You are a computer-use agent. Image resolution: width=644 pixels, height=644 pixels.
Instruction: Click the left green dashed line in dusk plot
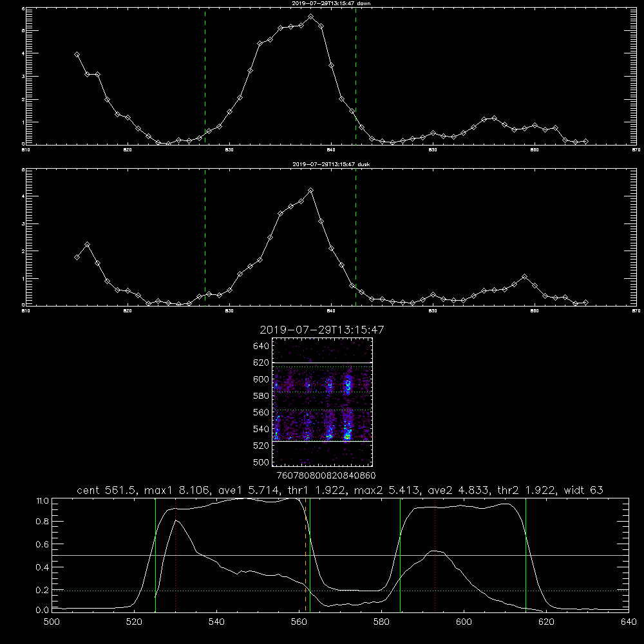click(x=205, y=238)
